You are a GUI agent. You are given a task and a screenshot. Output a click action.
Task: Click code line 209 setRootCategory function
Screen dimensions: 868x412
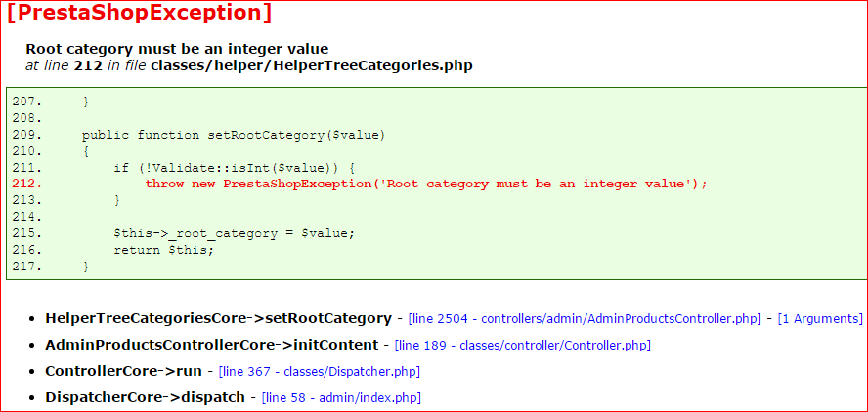click(233, 135)
